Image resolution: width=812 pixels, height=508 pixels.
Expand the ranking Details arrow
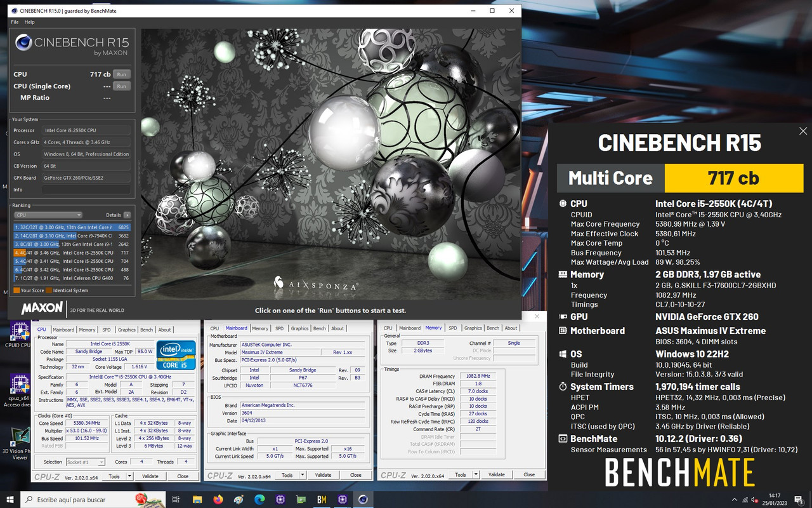(x=127, y=215)
